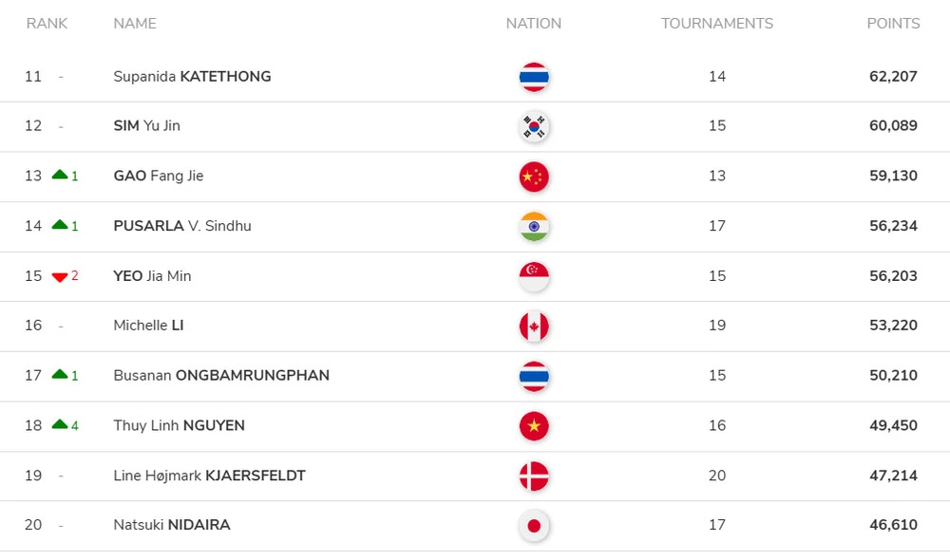Click Japan flag icon for Natsuki Nidaira
The width and height of the screenshot is (950, 560).
pyautogui.click(x=534, y=526)
